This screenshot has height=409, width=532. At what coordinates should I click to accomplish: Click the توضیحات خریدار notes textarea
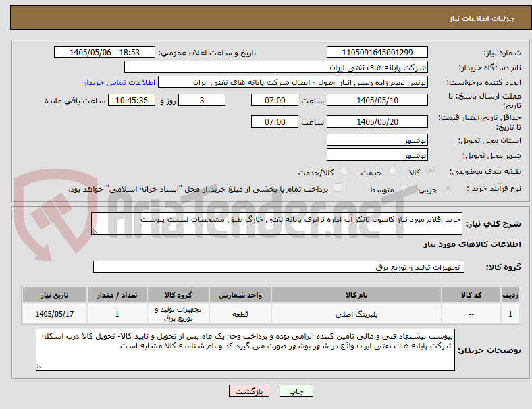tap(245, 350)
